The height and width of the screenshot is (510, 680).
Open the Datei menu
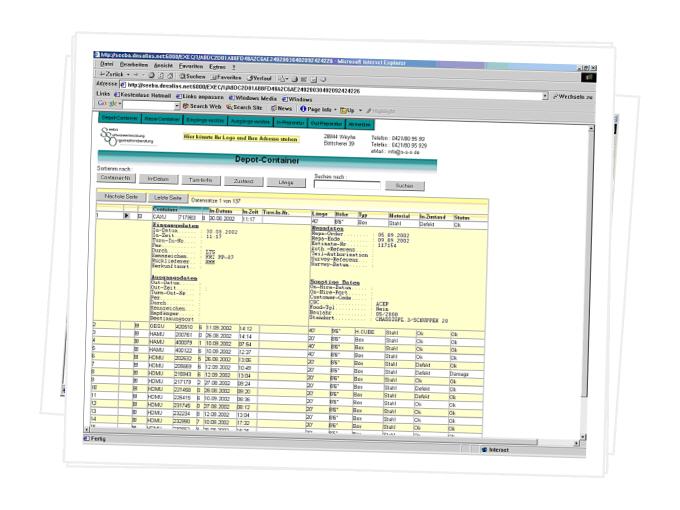click(106, 64)
